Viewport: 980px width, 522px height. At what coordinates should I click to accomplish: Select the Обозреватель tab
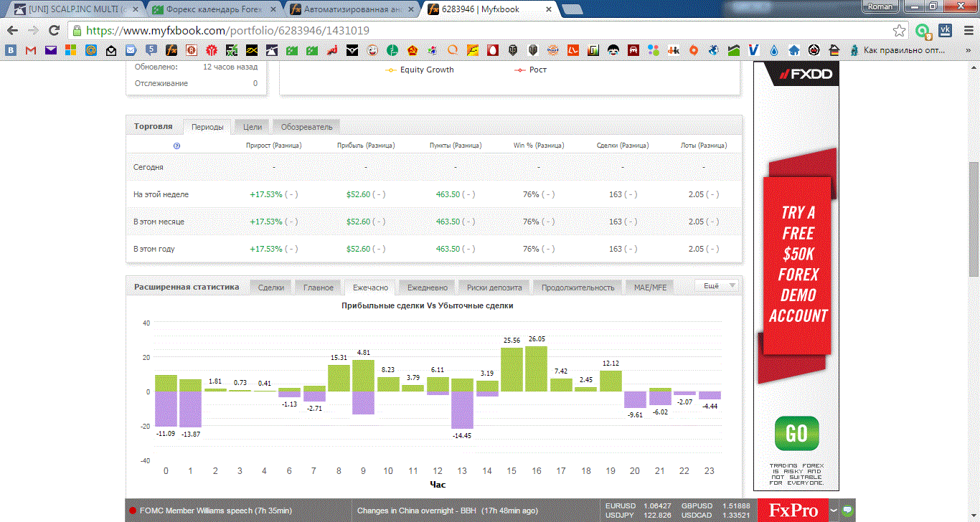[307, 127]
